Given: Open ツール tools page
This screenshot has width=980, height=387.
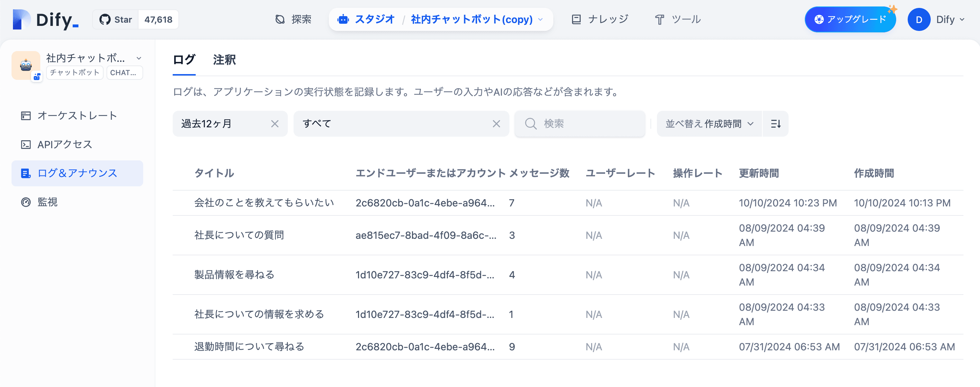Looking at the screenshot, I should 677,19.
